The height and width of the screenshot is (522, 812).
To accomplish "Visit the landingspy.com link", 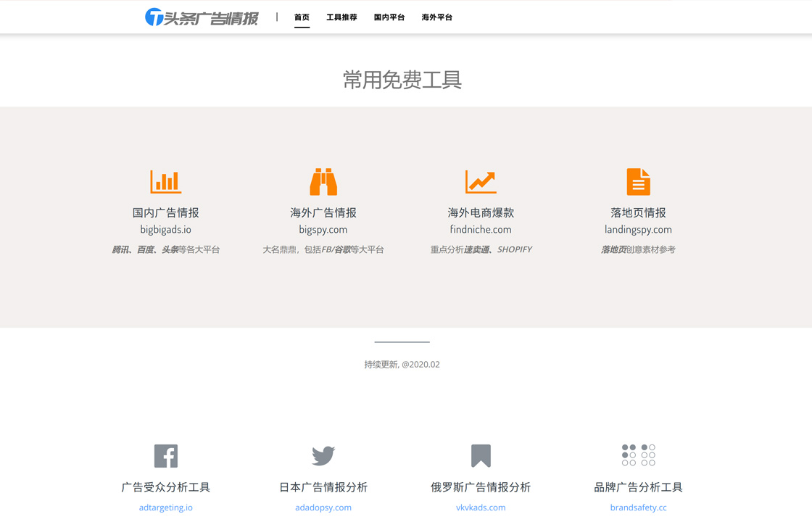I will click(x=639, y=229).
